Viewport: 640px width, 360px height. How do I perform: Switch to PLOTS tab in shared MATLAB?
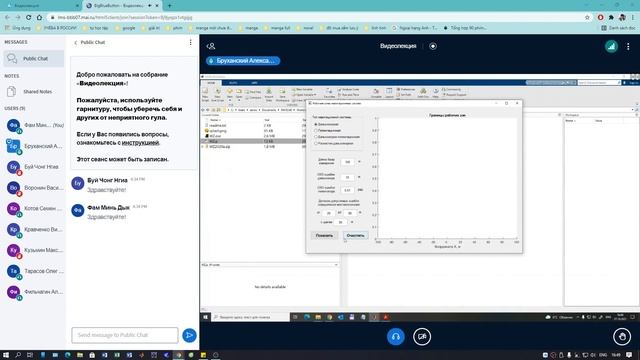click(233, 83)
